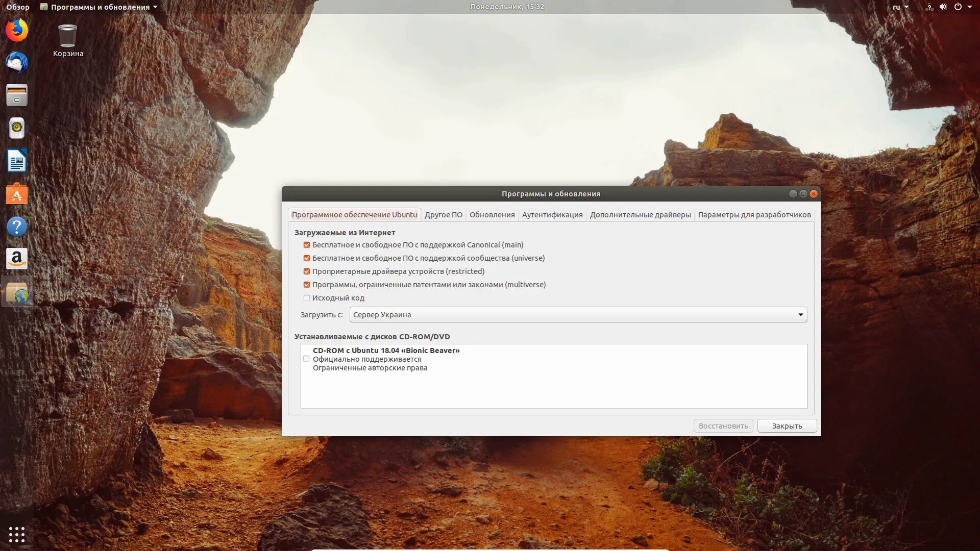Open Firefox from the dock
This screenshot has height=551, width=980.
tap(17, 30)
